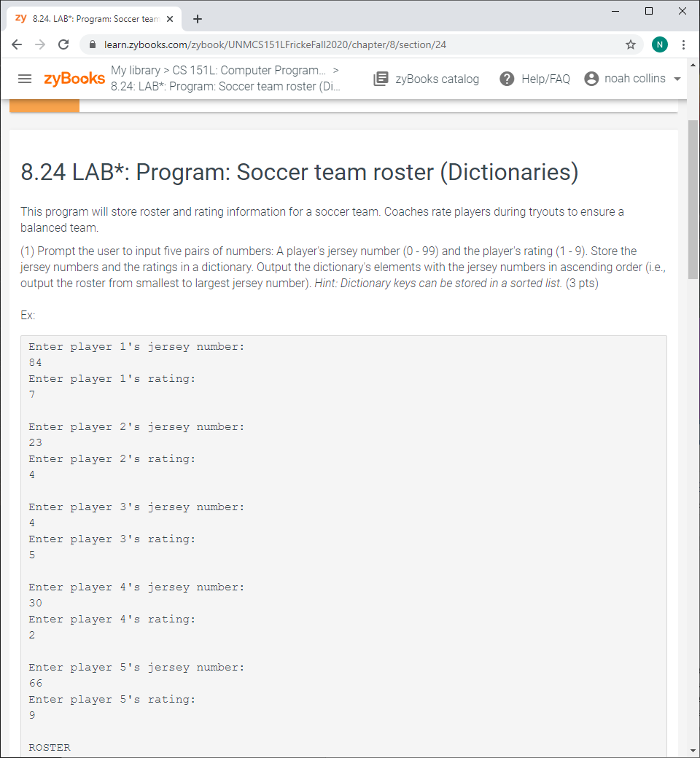Open a new browser tab
Image resolution: width=700 pixels, height=758 pixels.
click(197, 19)
